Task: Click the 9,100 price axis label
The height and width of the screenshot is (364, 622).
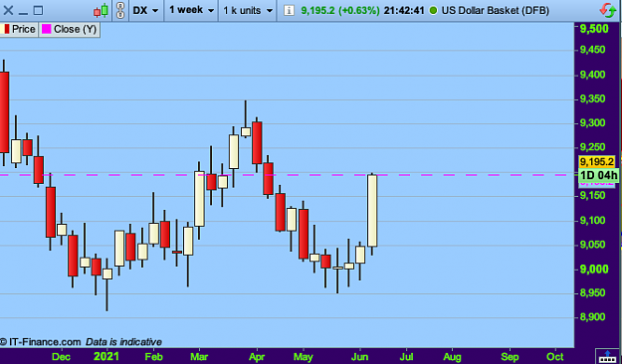Action: [593, 220]
